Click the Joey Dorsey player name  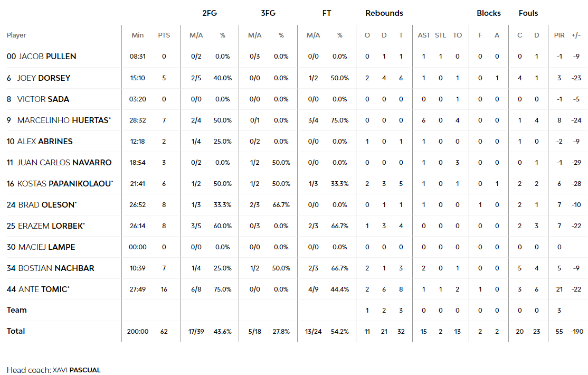click(44, 78)
